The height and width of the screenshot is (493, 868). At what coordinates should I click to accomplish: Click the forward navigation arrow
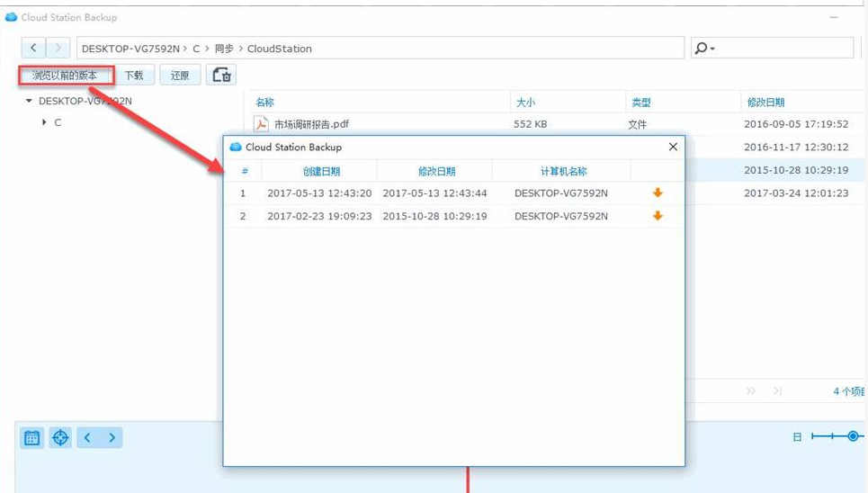pos(58,48)
